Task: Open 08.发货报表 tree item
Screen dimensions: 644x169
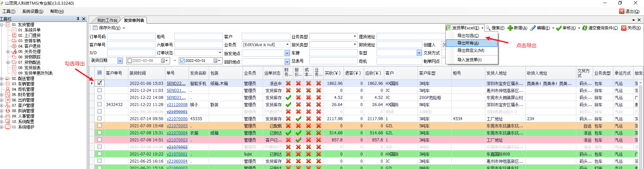Action: tap(29, 68)
